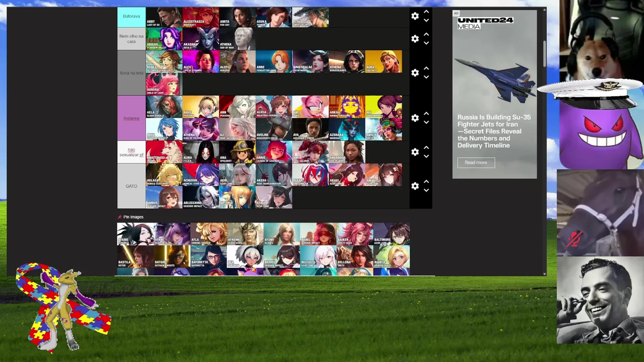Viewport: 644px width, 362px height.
Task: Pick the Batgirl Gotham Knights image
Action: tap(172, 256)
